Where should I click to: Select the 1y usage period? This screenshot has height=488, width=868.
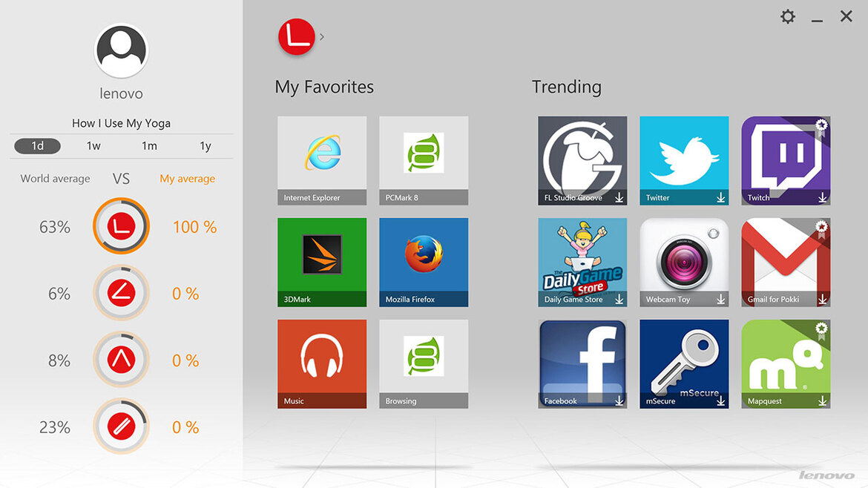tap(206, 146)
